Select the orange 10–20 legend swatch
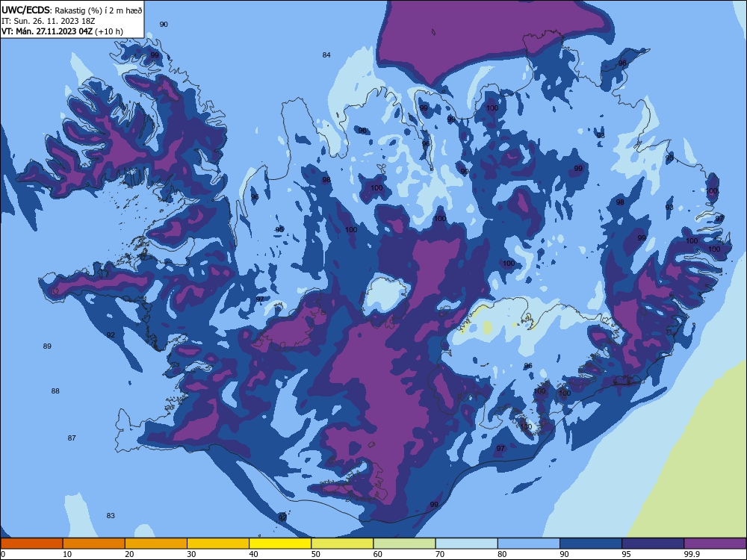Viewport: 747px width, 560px height. click(94, 544)
